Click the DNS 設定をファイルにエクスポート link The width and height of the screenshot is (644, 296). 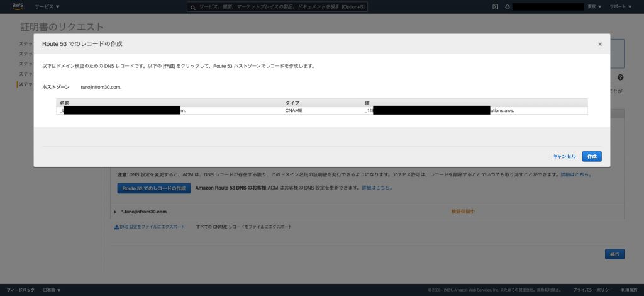click(x=152, y=227)
